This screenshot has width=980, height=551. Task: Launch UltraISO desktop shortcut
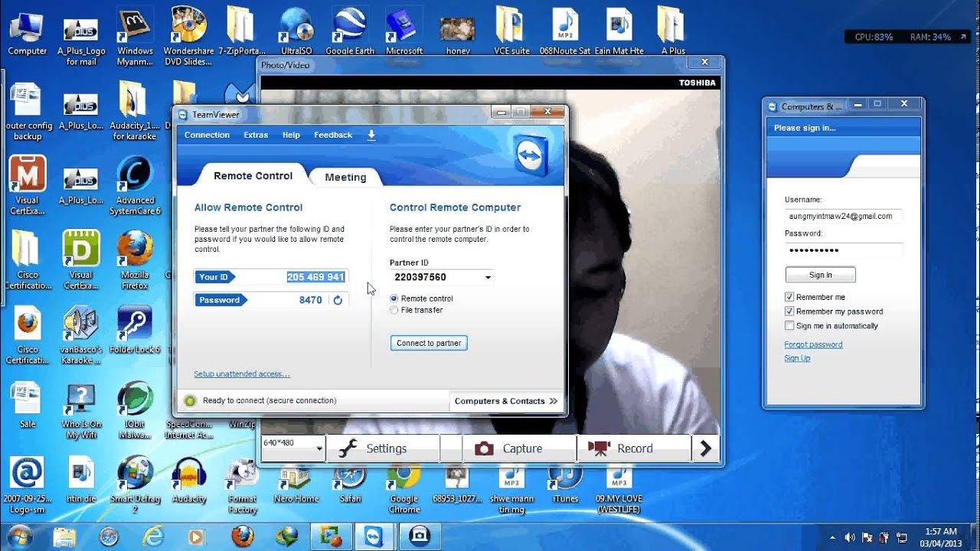click(296, 33)
